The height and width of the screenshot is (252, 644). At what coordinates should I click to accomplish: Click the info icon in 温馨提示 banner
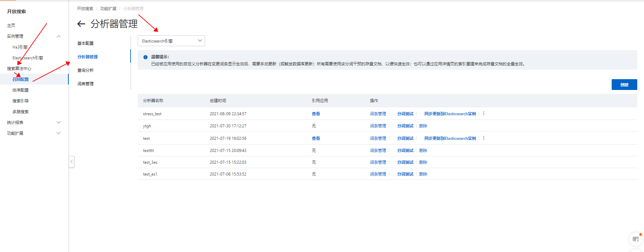tap(145, 57)
